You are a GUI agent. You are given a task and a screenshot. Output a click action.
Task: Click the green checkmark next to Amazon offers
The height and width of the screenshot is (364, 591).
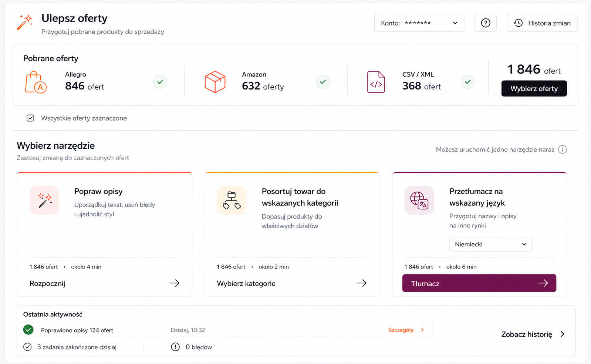323,82
